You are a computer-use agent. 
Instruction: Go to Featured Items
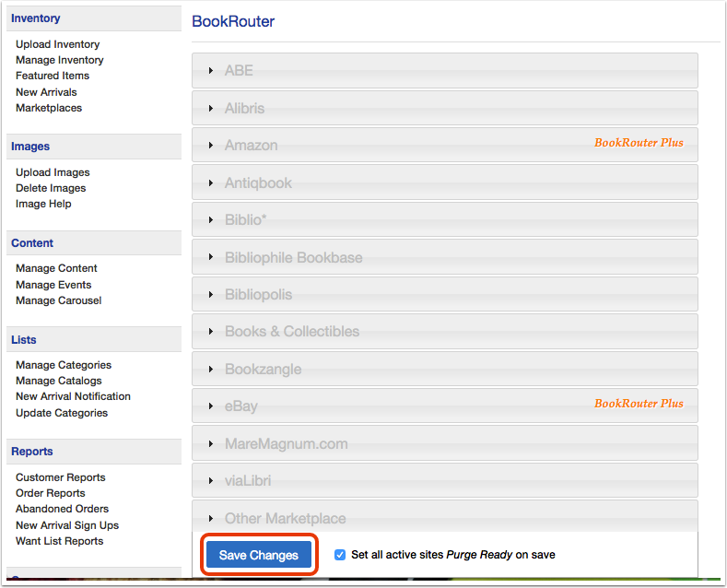[x=53, y=76]
